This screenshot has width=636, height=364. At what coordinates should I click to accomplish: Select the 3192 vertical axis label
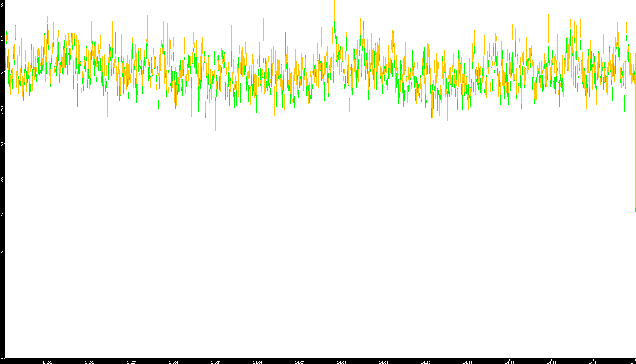[x=2, y=74]
